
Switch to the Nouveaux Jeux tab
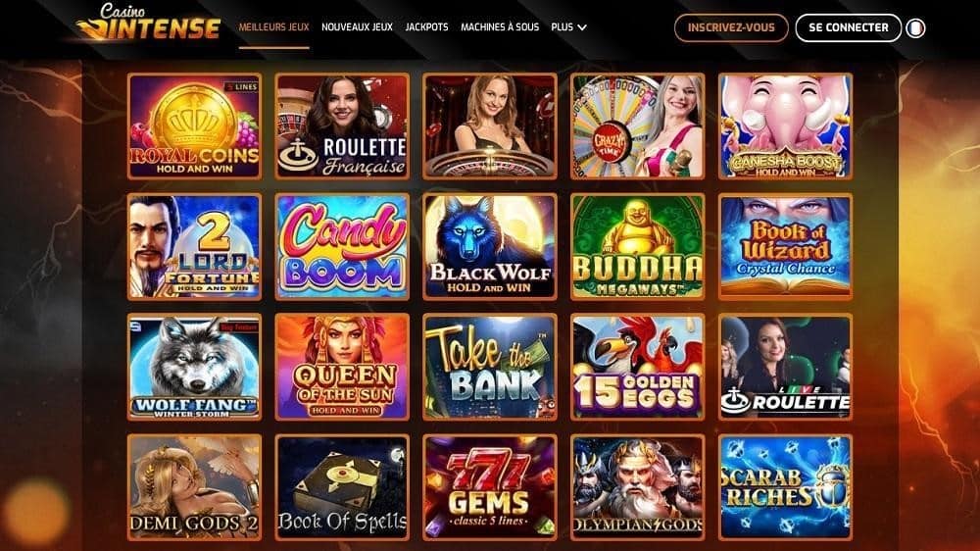(x=357, y=27)
